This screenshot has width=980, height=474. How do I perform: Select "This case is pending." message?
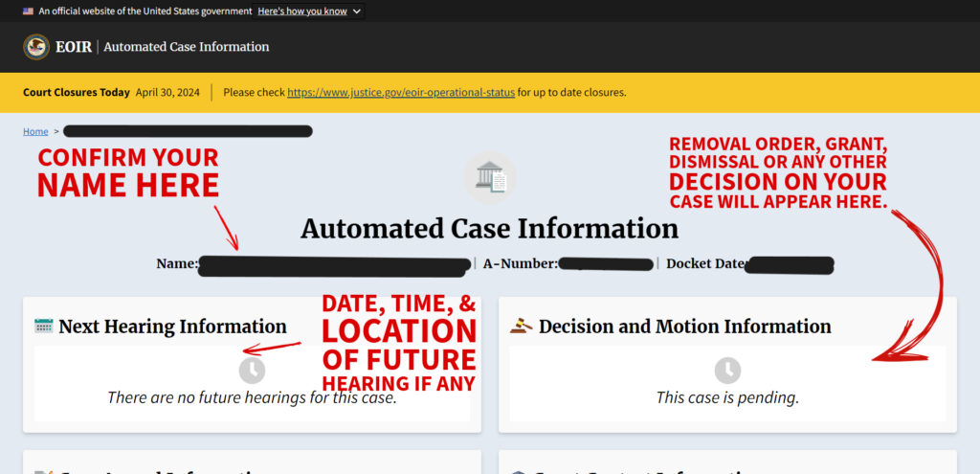(x=727, y=397)
